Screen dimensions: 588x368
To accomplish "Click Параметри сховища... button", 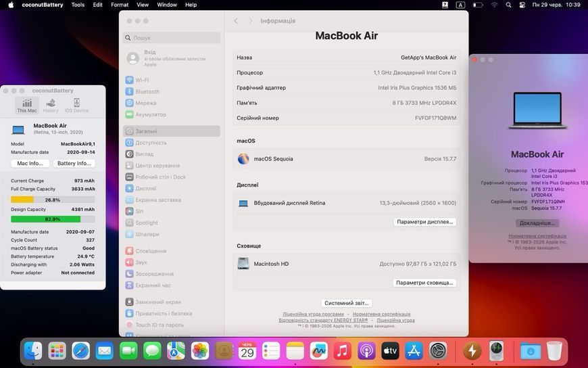I will (424, 283).
